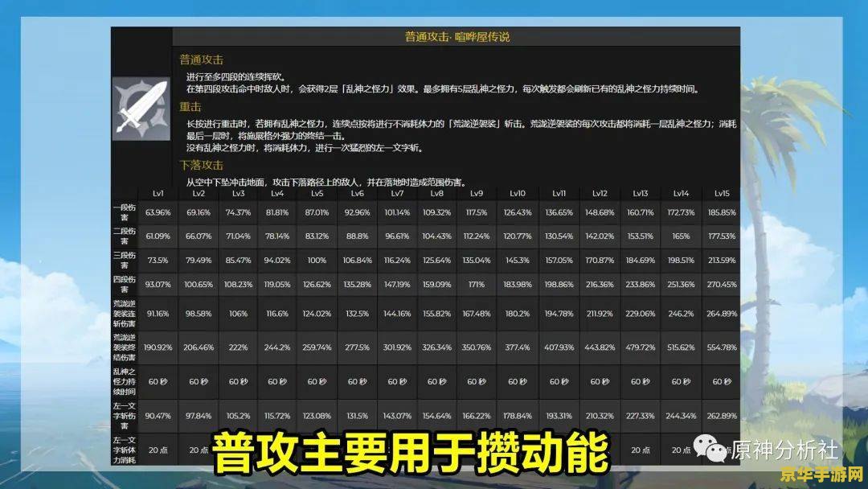868x489 pixels.
Task: Click the cell showing 213.59%
Action: point(721,261)
